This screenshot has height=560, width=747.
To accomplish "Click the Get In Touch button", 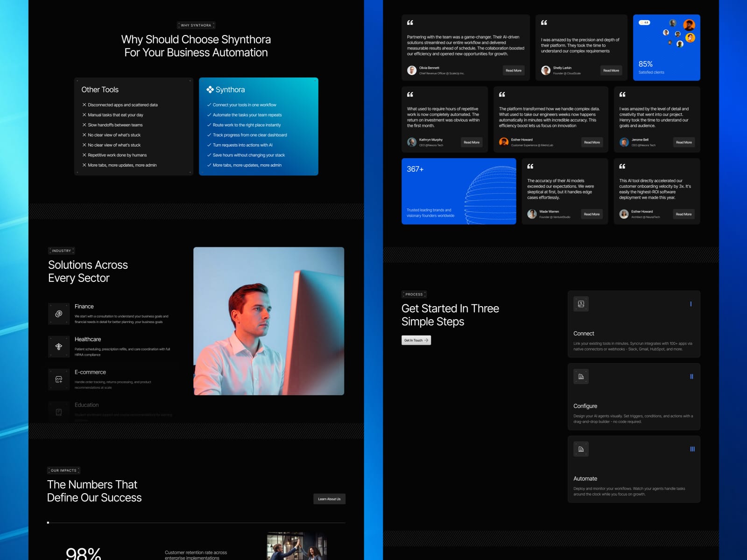I will (416, 340).
